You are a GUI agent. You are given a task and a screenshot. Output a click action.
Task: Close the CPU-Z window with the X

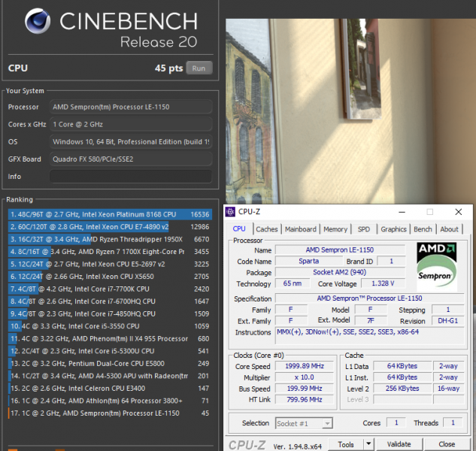click(459, 212)
